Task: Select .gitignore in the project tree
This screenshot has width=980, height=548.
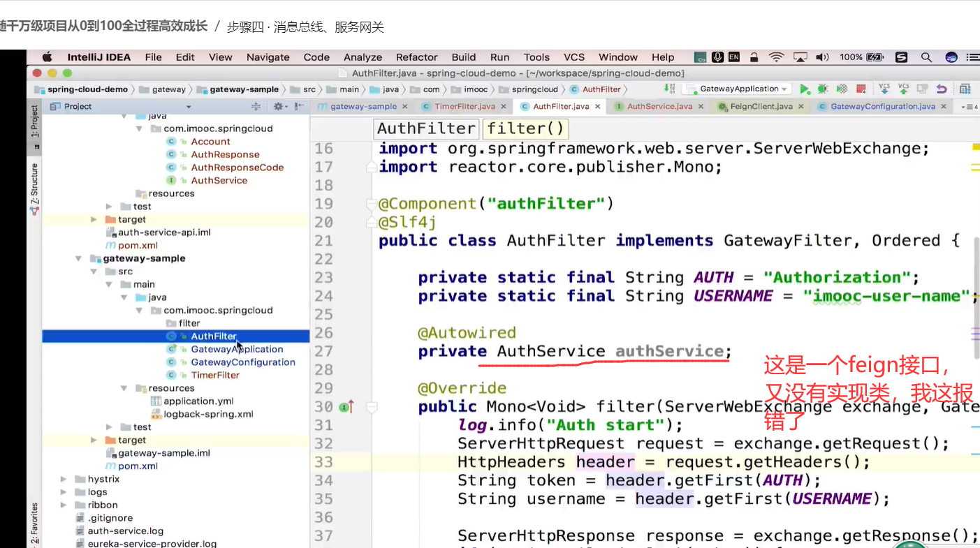Action: tap(110, 518)
